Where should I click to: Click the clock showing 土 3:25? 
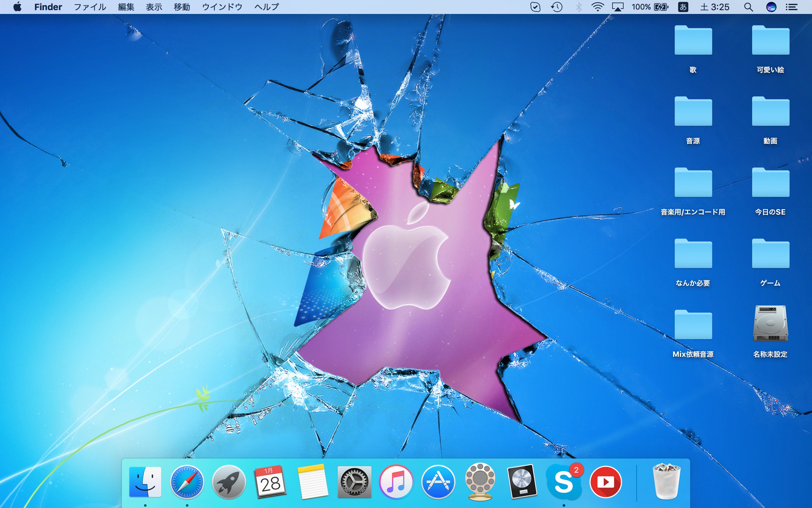715,7
